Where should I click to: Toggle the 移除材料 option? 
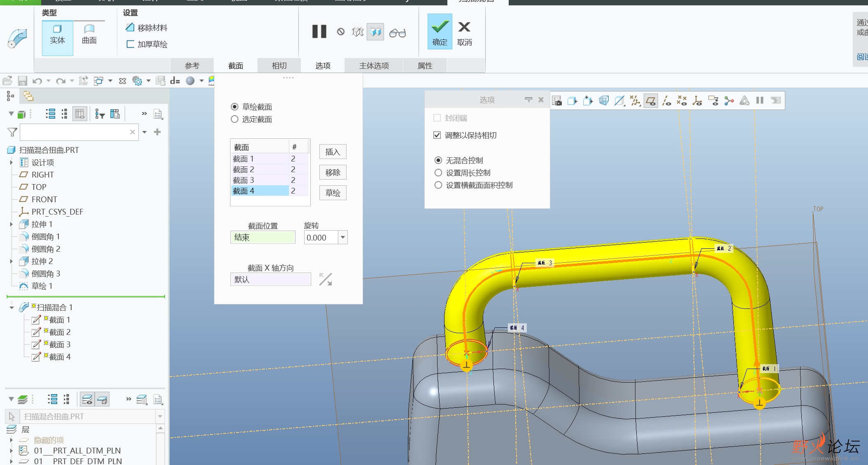(147, 28)
